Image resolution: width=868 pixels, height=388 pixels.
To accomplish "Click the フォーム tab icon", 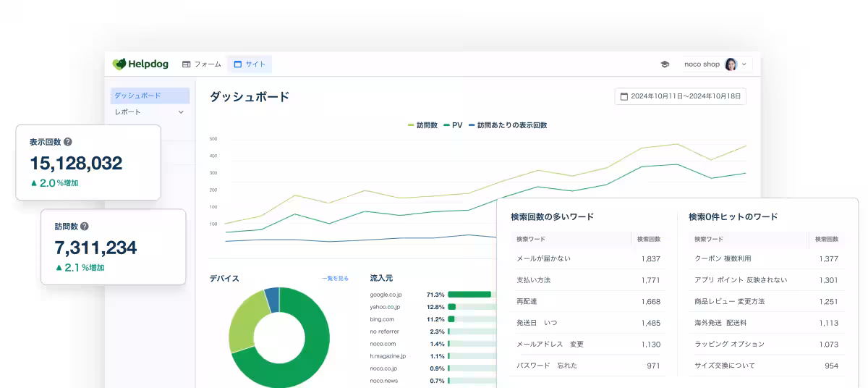I will tap(187, 64).
